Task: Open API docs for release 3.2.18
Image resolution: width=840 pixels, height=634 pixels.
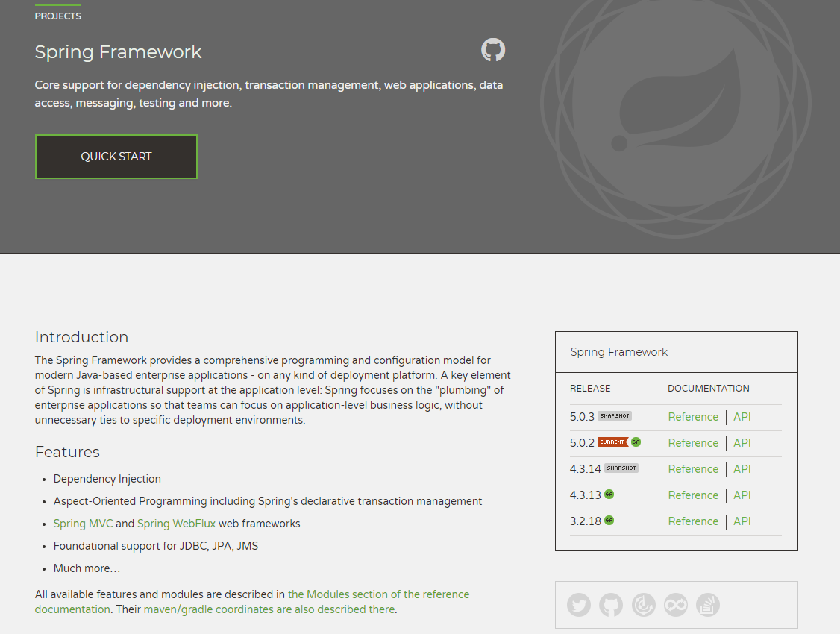Action: [x=742, y=521]
